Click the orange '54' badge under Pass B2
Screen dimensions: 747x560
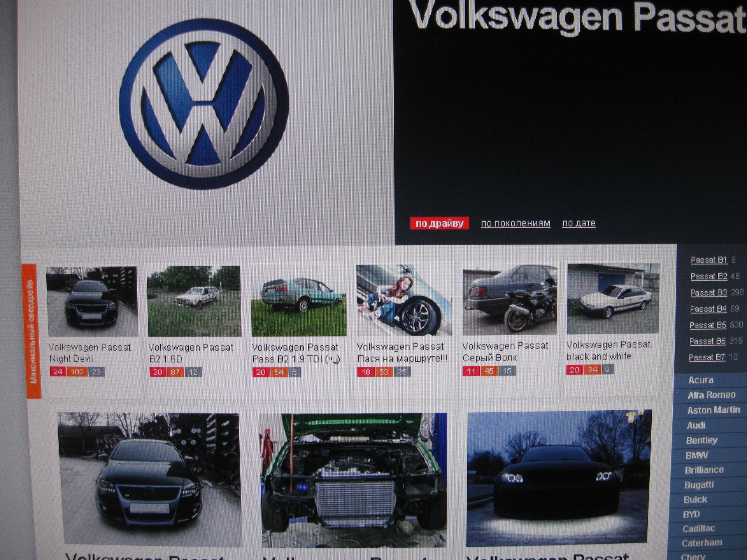coord(279,372)
